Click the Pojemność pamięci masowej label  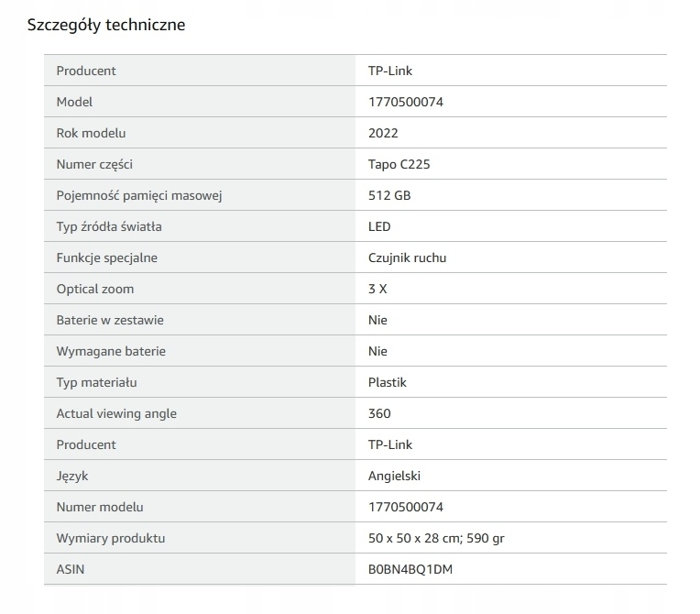tap(139, 195)
